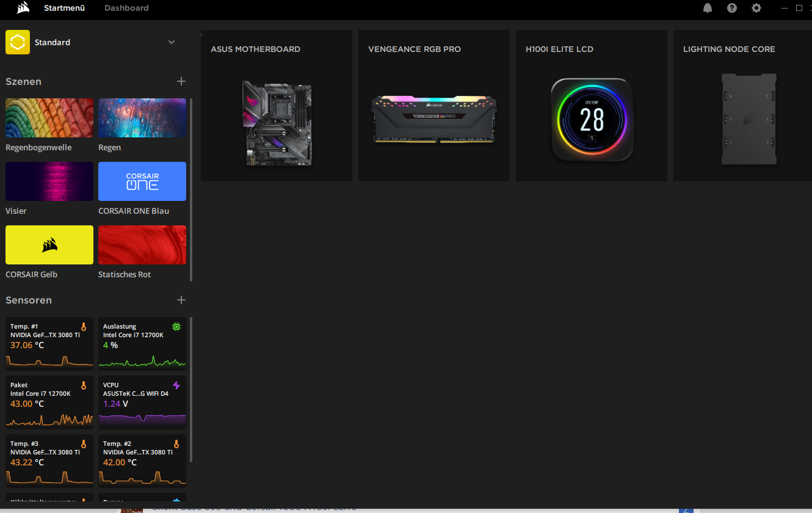The height and width of the screenshot is (513, 812).
Task: Click the yellow Standard profile icon
Action: pyautogui.click(x=18, y=42)
